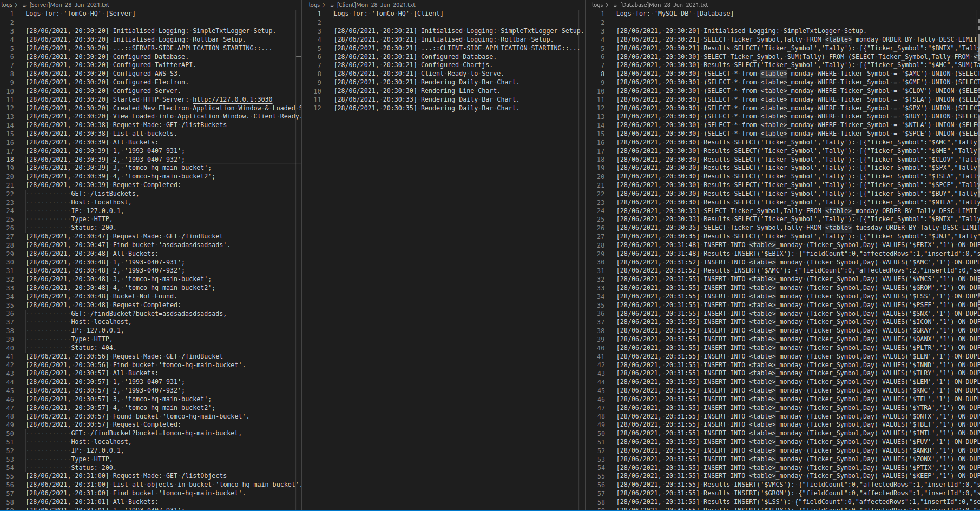The height and width of the screenshot is (511, 980).
Task: Click the header 'Logs for: 'TomCo HQ' [Client]'
Action: pos(389,14)
